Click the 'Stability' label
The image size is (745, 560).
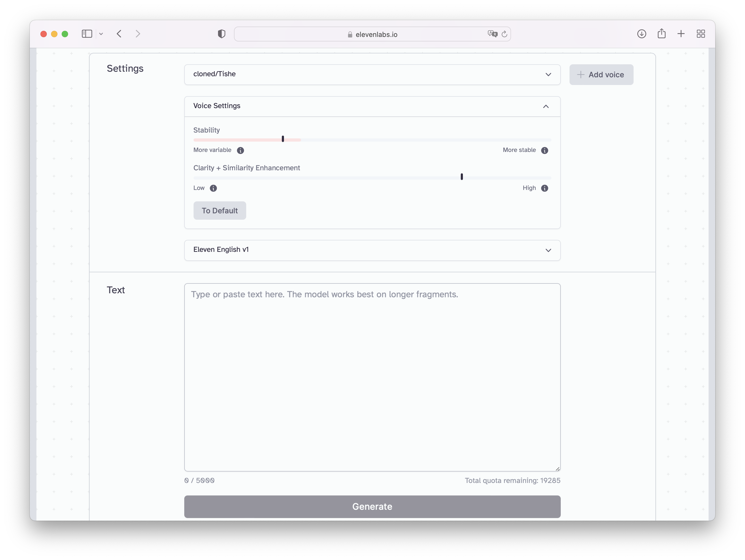(207, 130)
